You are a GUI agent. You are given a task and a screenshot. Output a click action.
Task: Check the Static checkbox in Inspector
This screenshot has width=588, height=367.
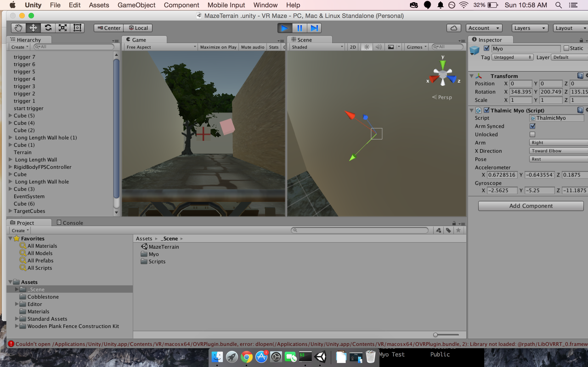click(566, 48)
